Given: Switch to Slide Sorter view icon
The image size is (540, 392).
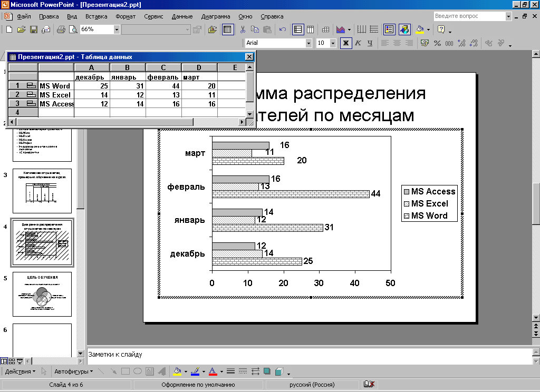Looking at the screenshot, I should pos(12,361).
